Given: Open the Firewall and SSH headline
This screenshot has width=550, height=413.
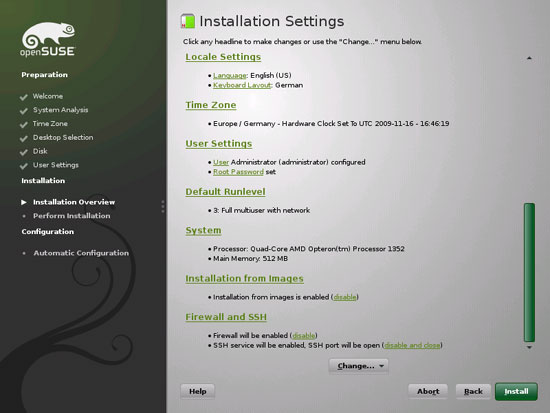Looking at the screenshot, I should 226,317.
